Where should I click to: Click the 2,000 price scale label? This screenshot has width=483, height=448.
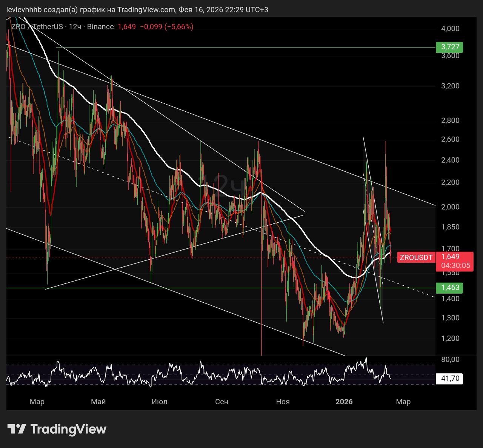(450, 207)
